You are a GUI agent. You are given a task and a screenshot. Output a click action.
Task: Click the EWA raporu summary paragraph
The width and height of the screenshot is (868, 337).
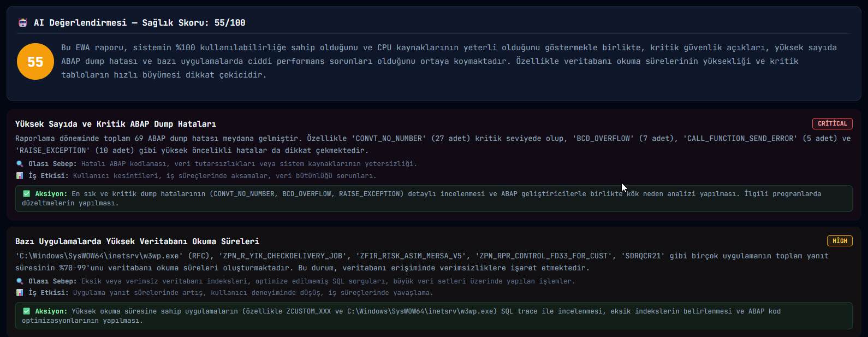(x=449, y=61)
